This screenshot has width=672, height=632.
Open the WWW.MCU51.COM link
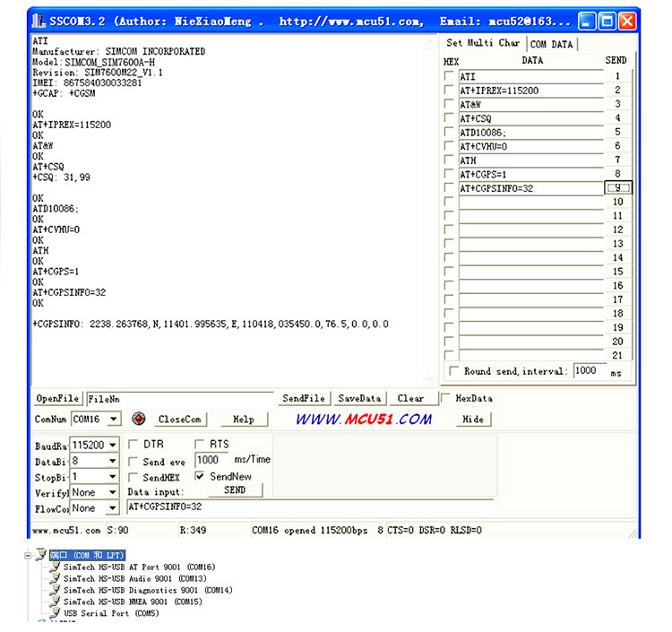(x=364, y=419)
